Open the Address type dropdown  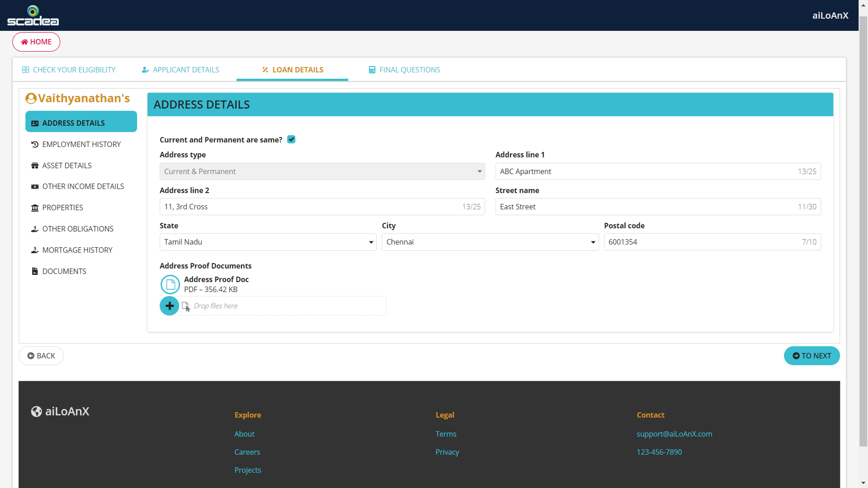[322, 171]
